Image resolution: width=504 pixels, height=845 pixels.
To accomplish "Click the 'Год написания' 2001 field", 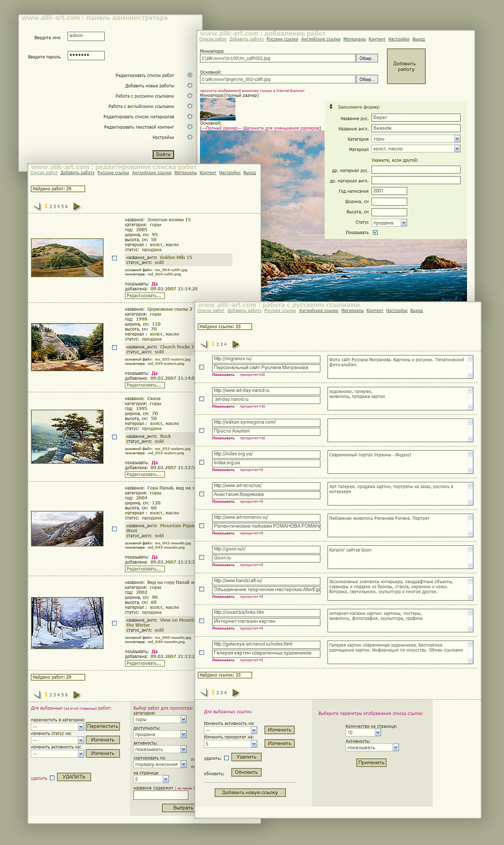I will pos(390,191).
